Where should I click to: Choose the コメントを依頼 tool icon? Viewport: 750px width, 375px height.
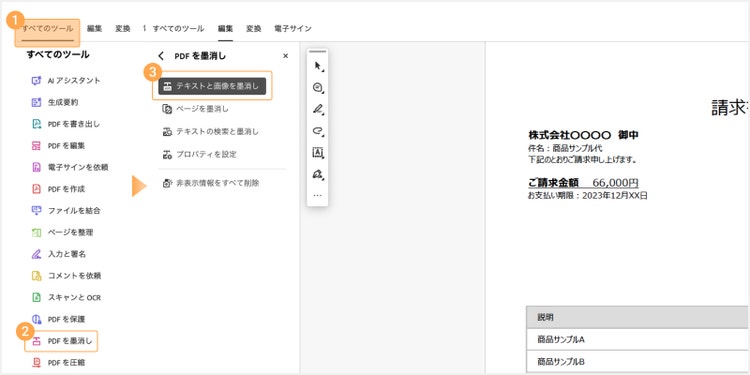click(x=36, y=276)
